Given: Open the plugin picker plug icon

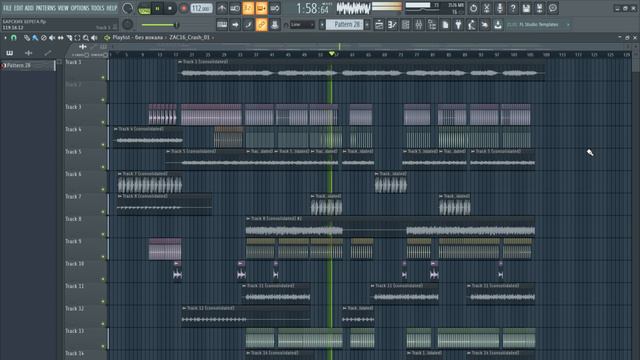Looking at the screenshot, I should (x=458, y=25).
